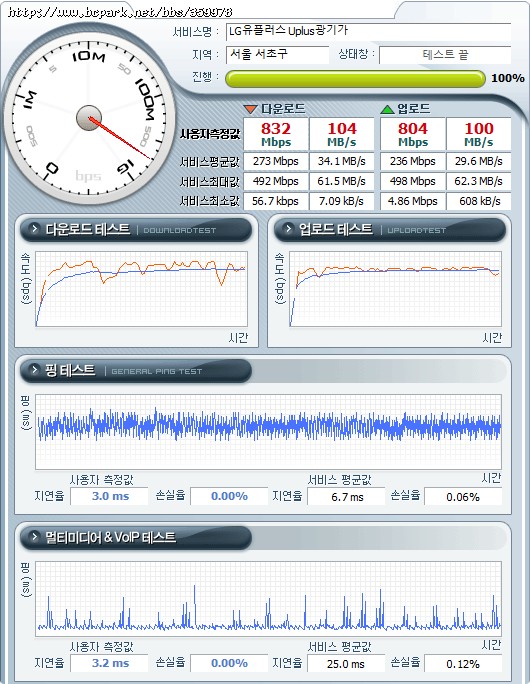Click the orange download triangle icon

[x=250, y=109]
